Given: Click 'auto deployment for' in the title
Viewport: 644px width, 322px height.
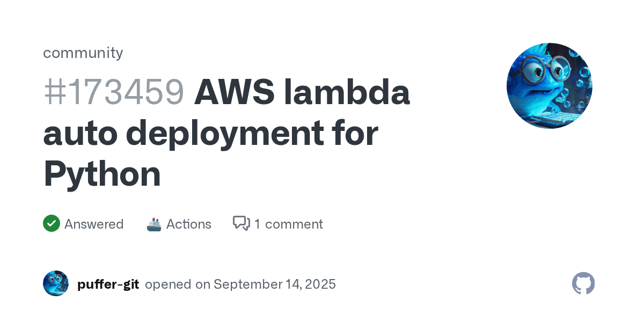Looking at the screenshot, I should (x=211, y=134).
